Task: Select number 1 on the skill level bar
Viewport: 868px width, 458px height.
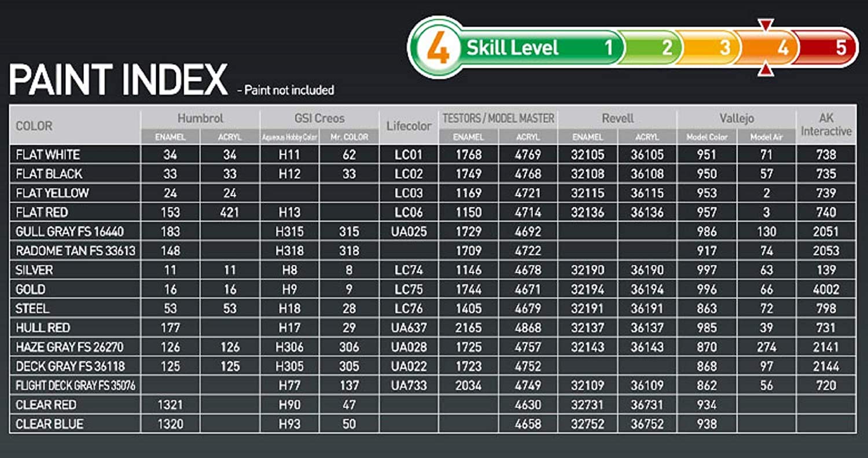Action: click(x=609, y=47)
